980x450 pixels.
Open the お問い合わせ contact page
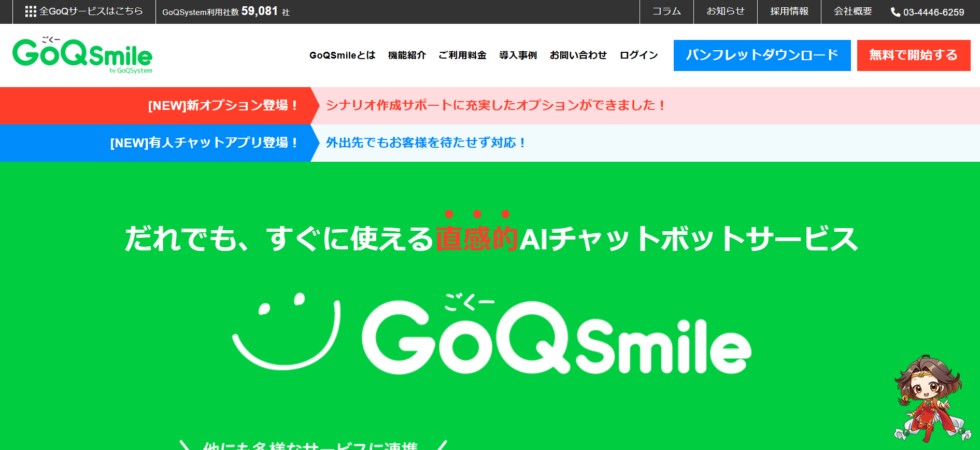[578, 55]
